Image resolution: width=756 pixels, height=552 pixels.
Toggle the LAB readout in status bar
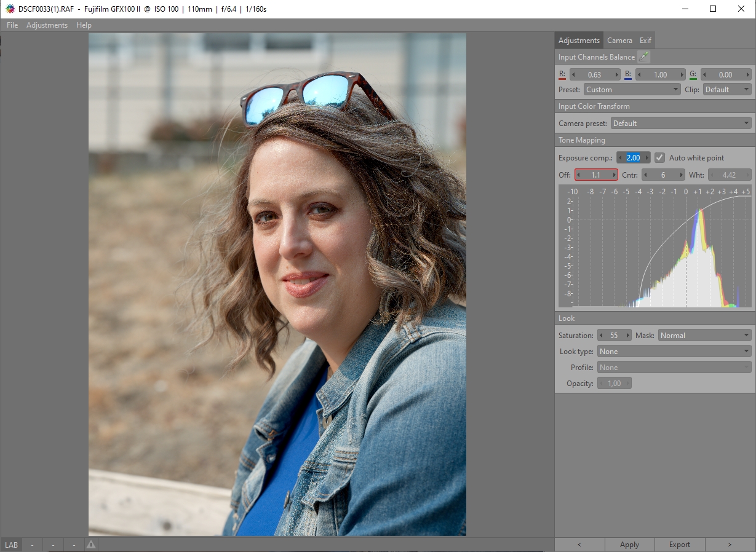tap(12, 545)
